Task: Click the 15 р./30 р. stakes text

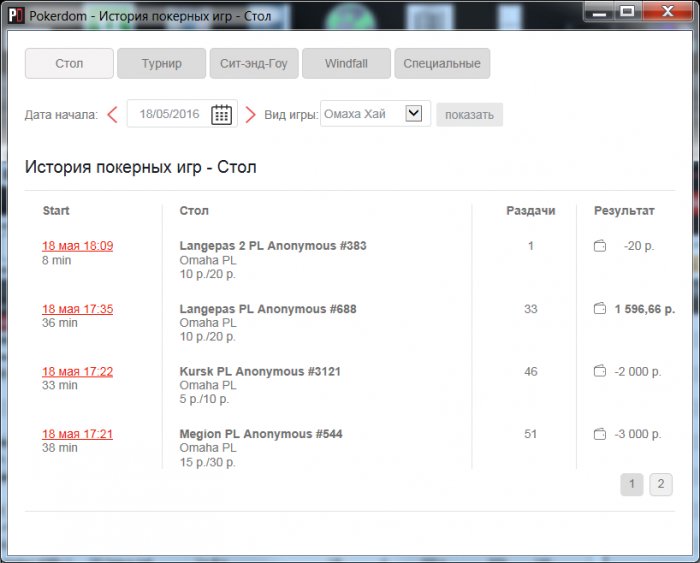Action: pyautogui.click(x=207, y=462)
